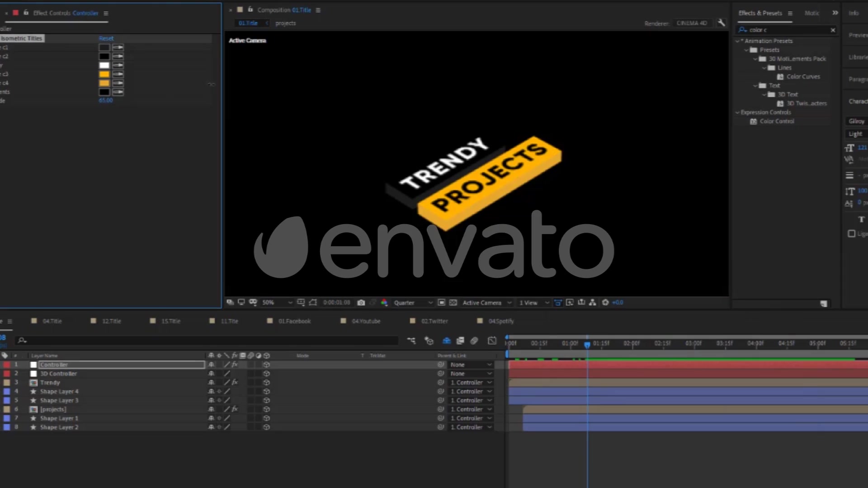Click the second orange color swatch
Image resolution: width=868 pixels, height=488 pixels.
click(x=104, y=83)
